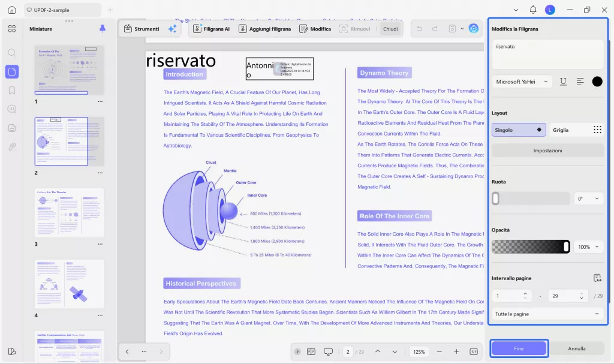Open the black watermark color swatch
The image size is (614, 364).
click(x=597, y=82)
